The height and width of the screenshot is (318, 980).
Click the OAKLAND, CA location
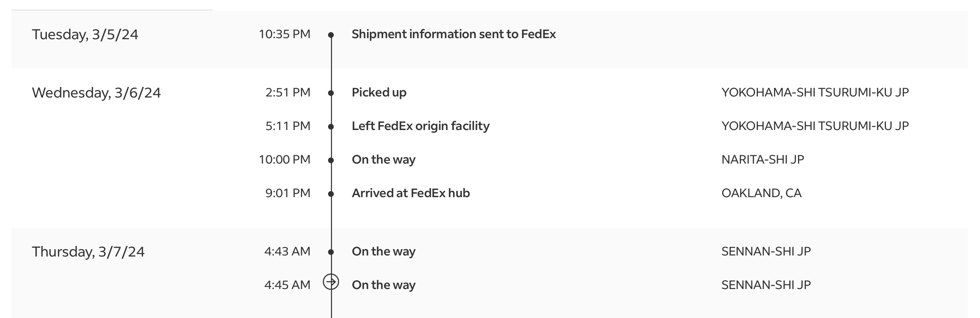pos(761,193)
